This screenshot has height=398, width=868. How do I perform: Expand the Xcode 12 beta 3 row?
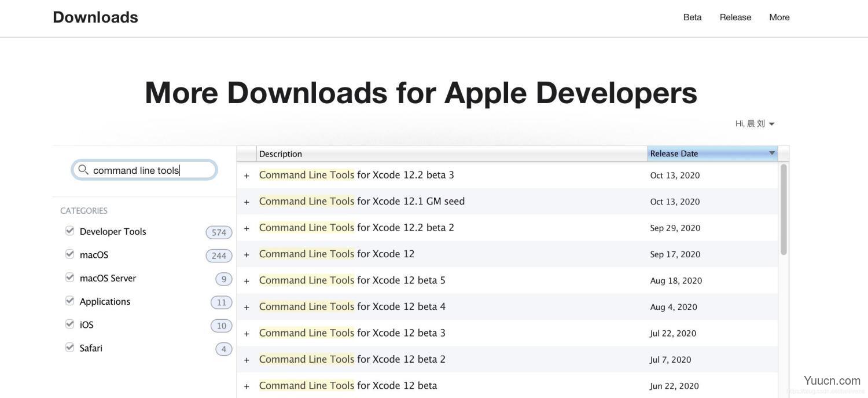(x=247, y=334)
